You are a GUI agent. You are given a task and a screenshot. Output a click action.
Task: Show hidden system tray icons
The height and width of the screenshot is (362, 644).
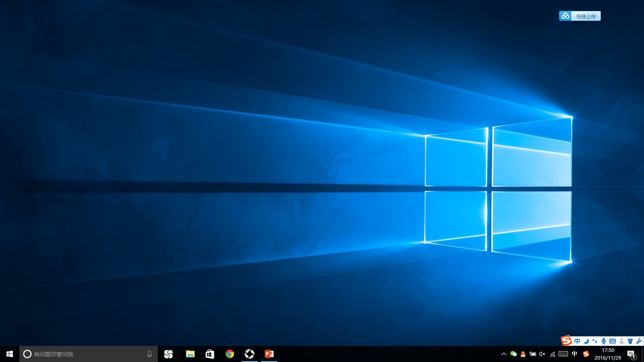click(x=504, y=354)
